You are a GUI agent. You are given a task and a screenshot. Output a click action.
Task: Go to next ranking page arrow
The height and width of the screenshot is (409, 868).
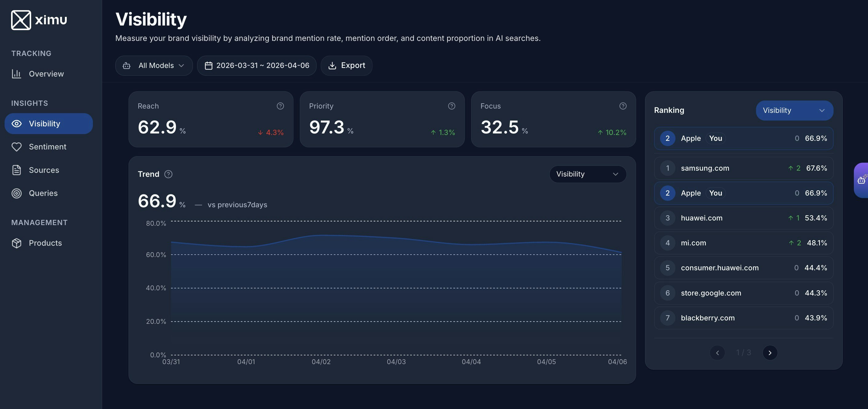point(770,353)
